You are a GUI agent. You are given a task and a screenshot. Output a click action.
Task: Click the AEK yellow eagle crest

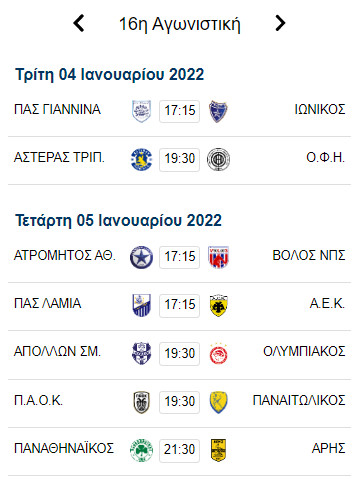point(218,305)
